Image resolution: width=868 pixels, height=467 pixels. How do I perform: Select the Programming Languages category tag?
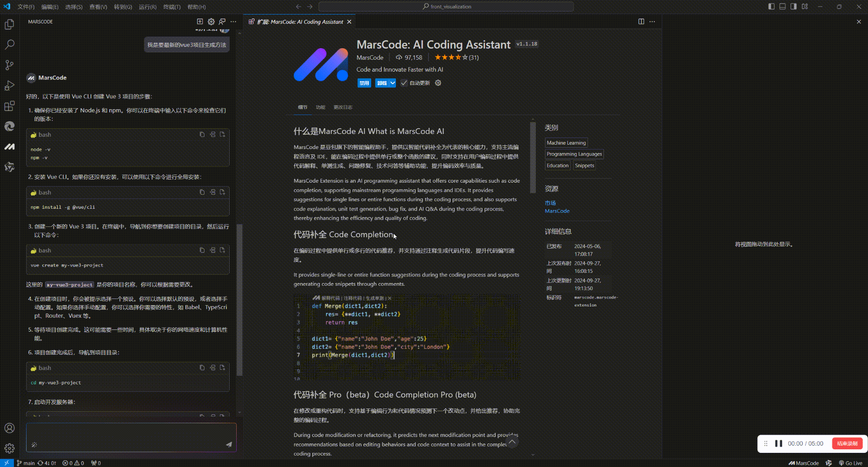pos(574,154)
